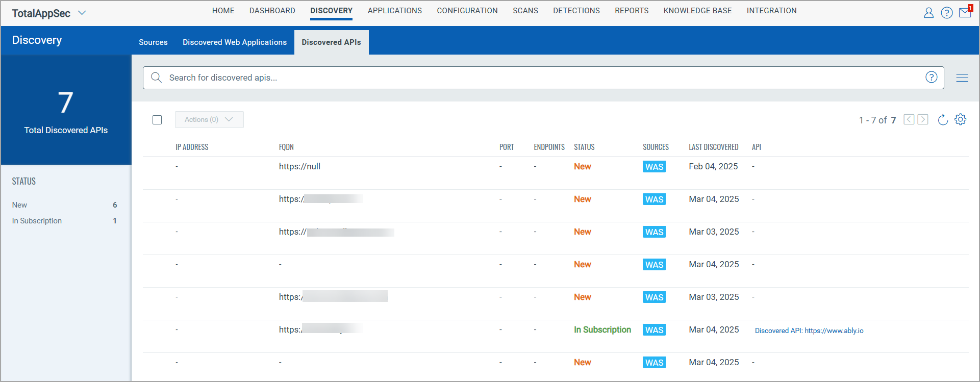Screen dimensions: 980x382
Task: Sort by PORT column header
Action: 507,147
